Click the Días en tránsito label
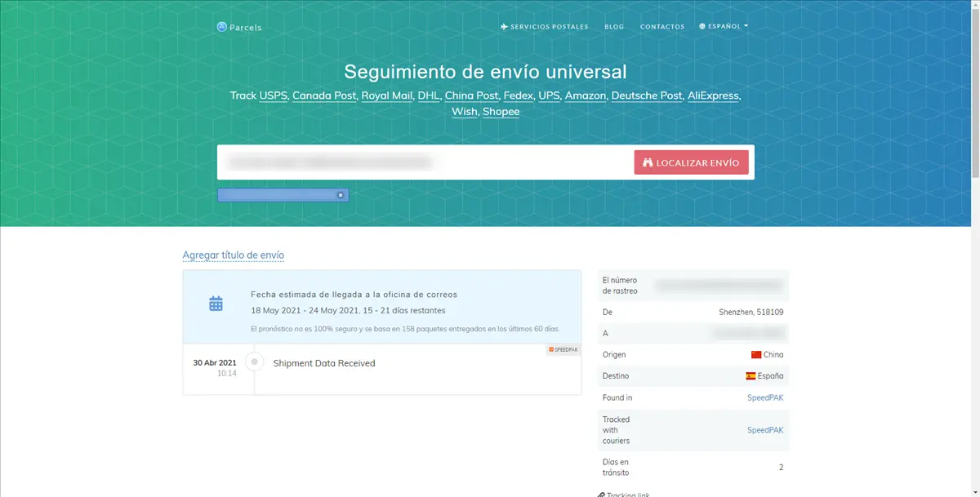Screen dimensions: 980x497 [617, 468]
